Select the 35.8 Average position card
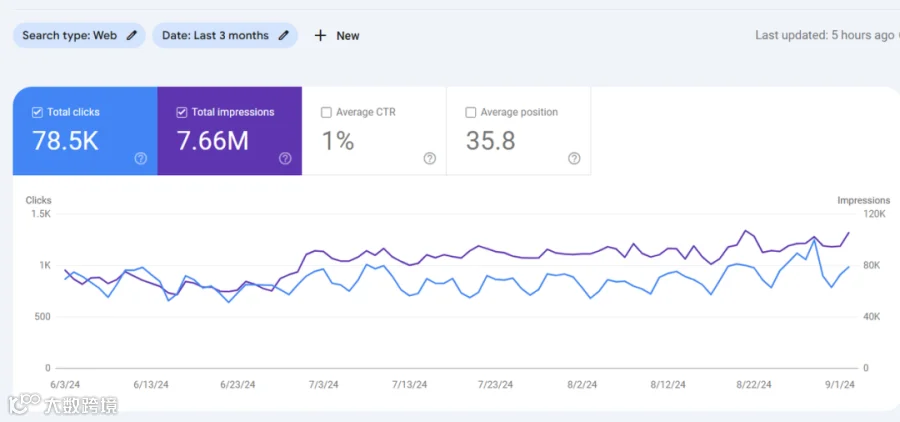Viewport: 900px width, 422px height. coord(519,131)
